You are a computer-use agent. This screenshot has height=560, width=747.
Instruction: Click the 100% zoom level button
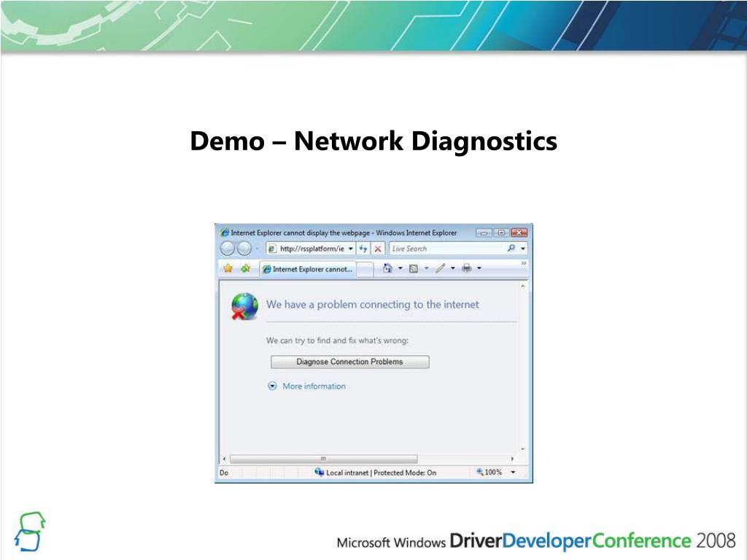point(489,472)
